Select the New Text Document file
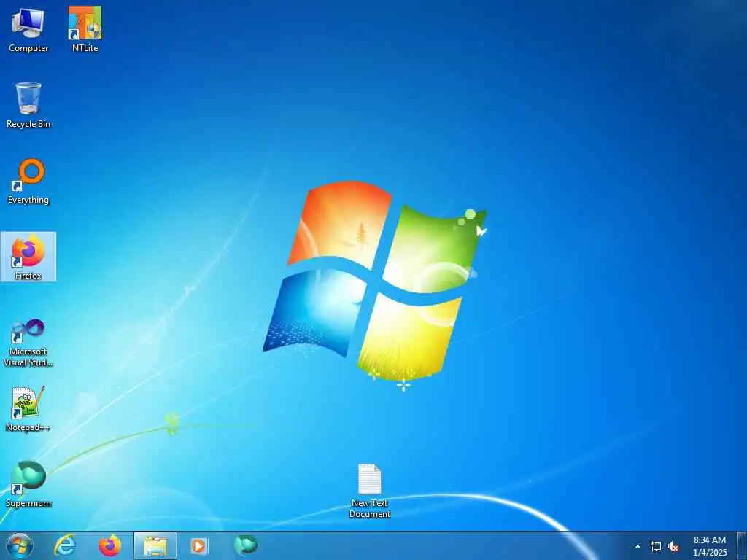This screenshot has width=747, height=560. click(370, 491)
